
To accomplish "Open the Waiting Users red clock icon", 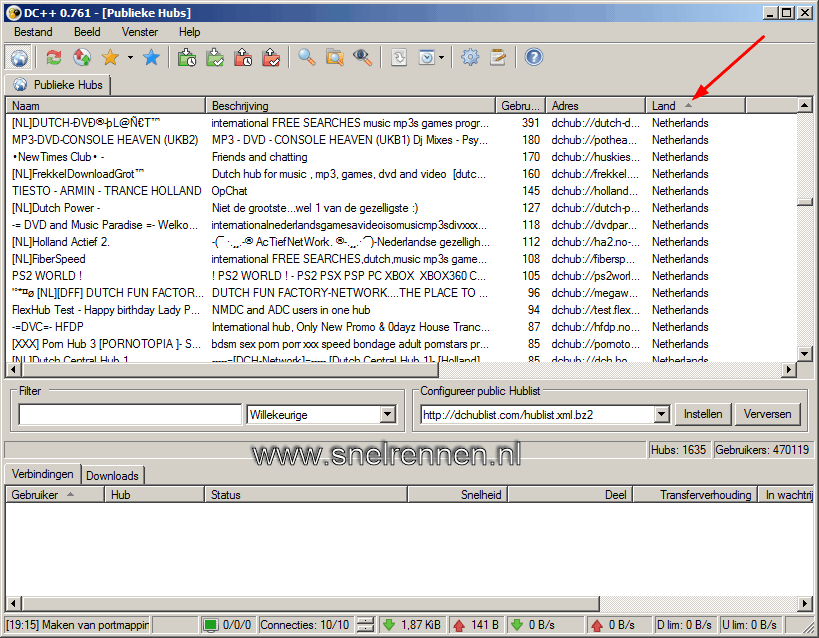I will click(243, 57).
